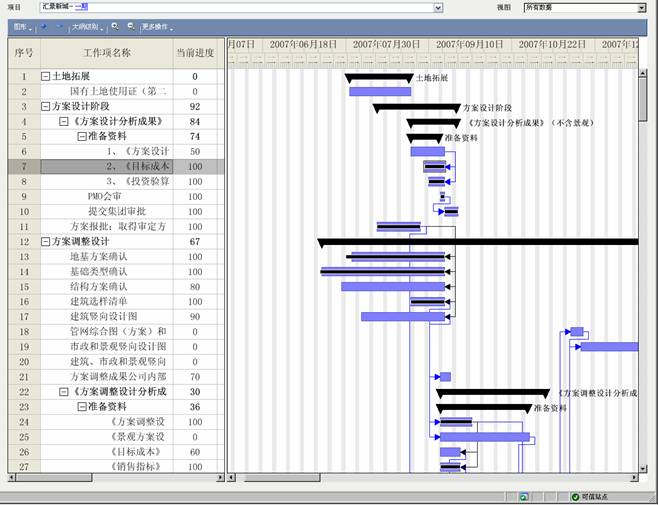Open the 更多操作 more actions menu
The height and width of the screenshot is (505, 658).
(155, 26)
